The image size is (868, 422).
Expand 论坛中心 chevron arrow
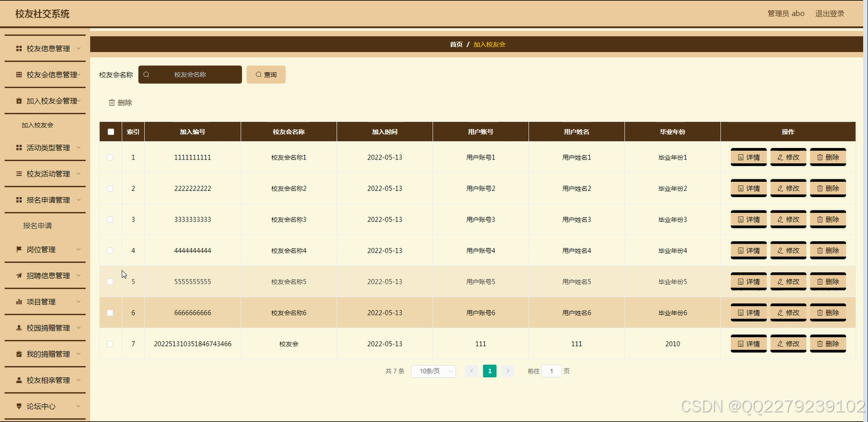[79, 406]
